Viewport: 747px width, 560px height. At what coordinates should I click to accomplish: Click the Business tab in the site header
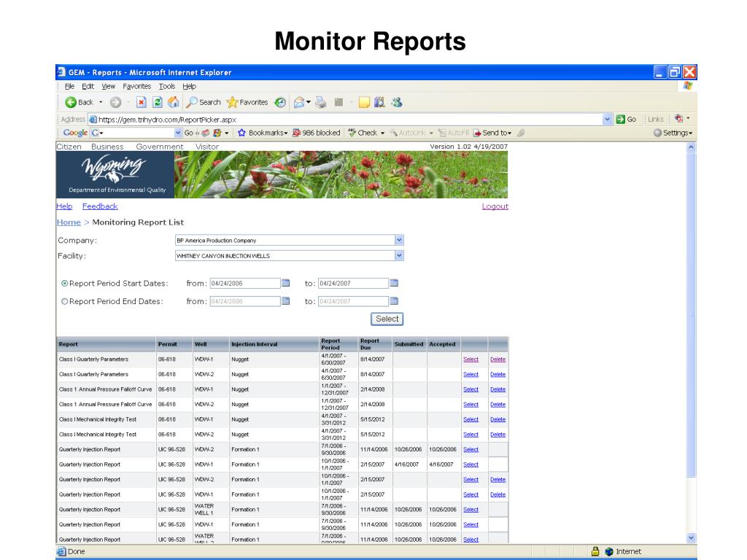click(107, 147)
